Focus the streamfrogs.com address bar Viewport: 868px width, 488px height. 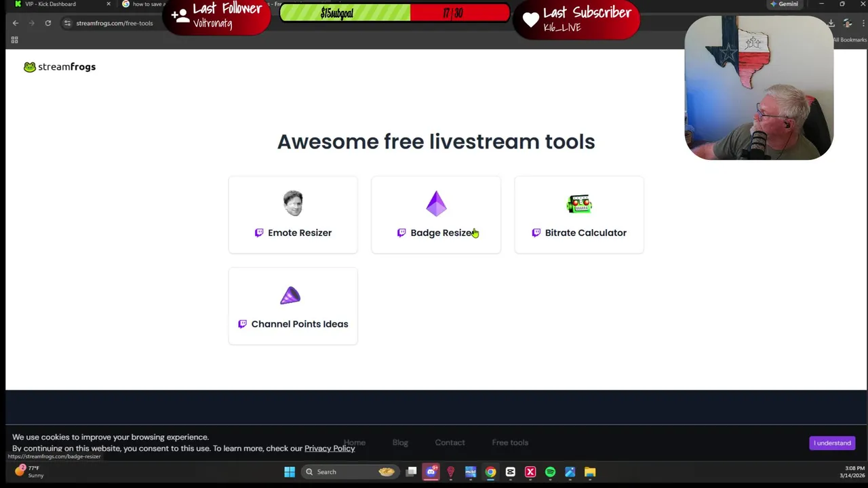click(115, 23)
